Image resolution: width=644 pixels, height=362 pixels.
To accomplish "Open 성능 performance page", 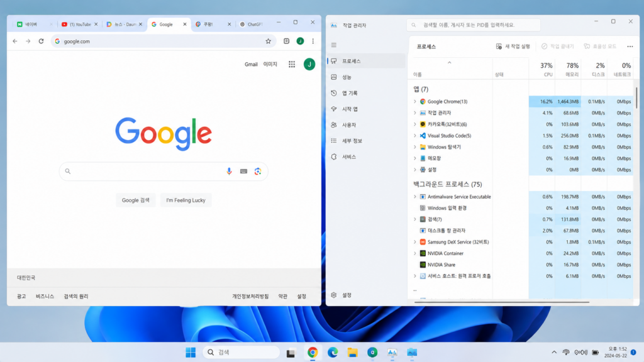I will (x=367, y=77).
